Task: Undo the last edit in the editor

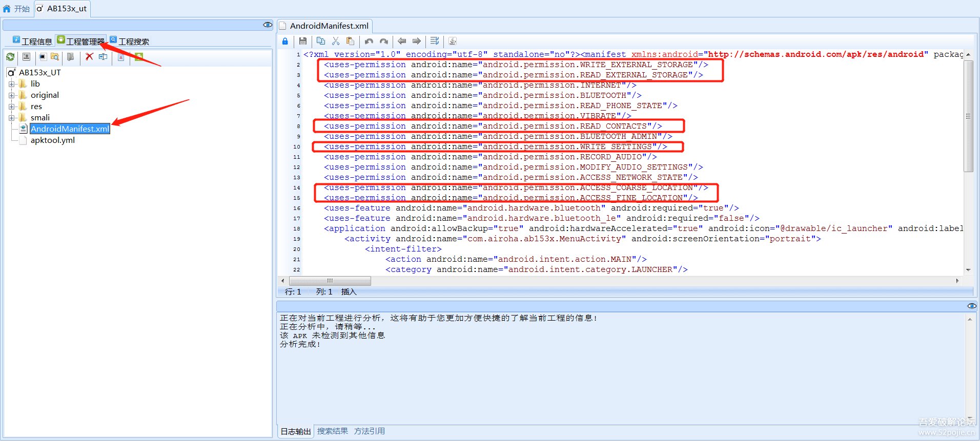Action: [369, 41]
